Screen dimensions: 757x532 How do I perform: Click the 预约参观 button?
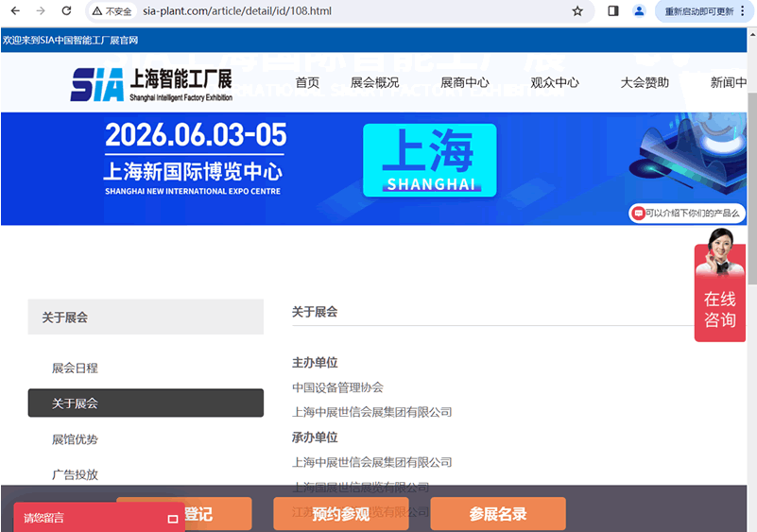(x=341, y=514)
